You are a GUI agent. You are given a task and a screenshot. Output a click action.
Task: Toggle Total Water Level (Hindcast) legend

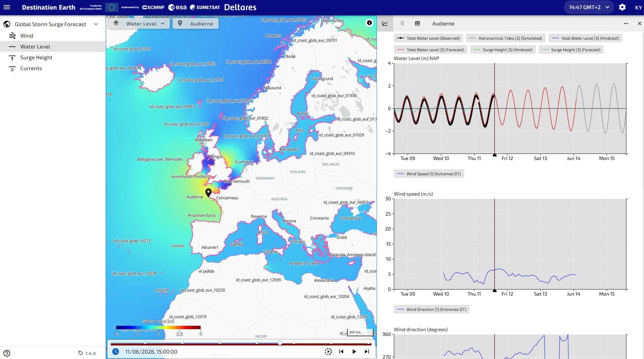point(585,38)
